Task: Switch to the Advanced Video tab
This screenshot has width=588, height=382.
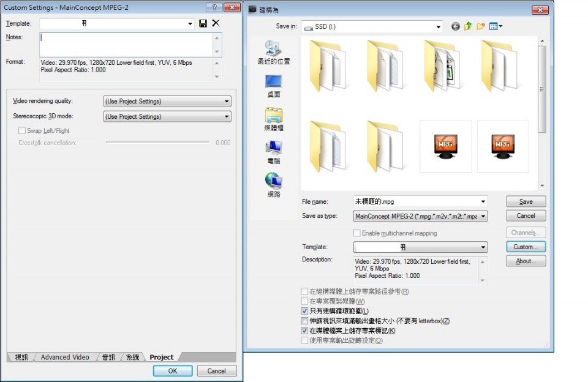Action: pos(64,357)
